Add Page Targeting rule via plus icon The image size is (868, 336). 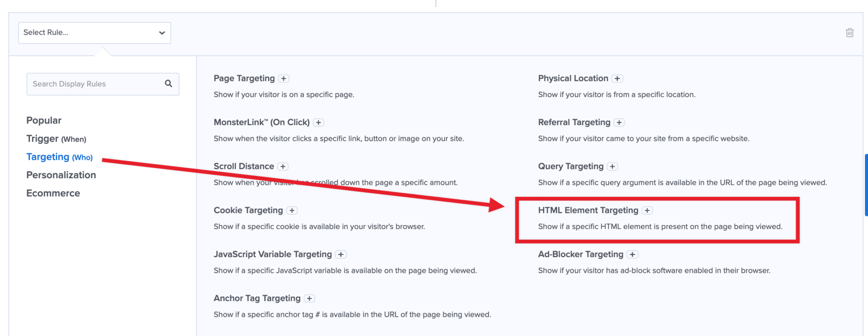click(284, 78)
